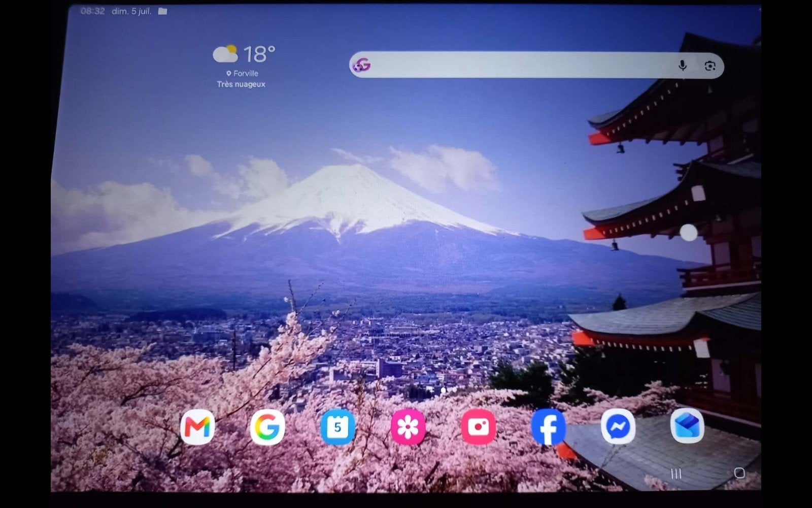812x508 pixels.
Task: Open the Messenger app
Action: (x=618, y=427)
